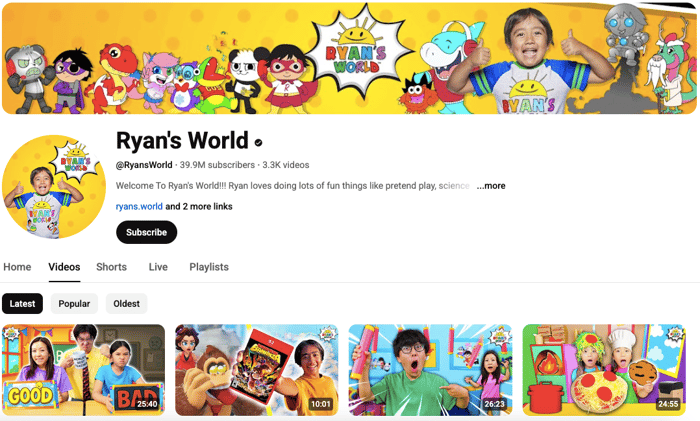Open the Good vs Bad video thumbnail
This screenshot has height=421, width=700.
pyautogui.click(x=83, y=370)
